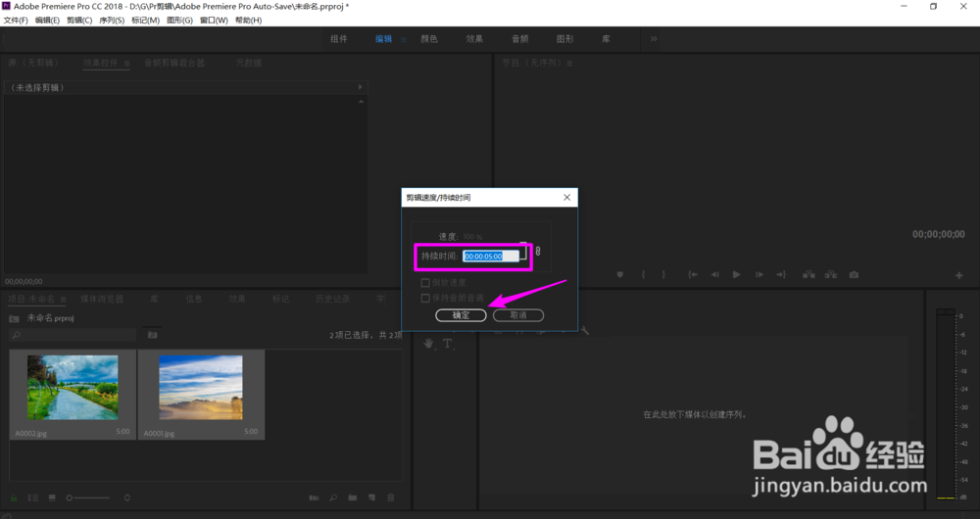Select A0002.jpg thumbnail

(73, 388)
